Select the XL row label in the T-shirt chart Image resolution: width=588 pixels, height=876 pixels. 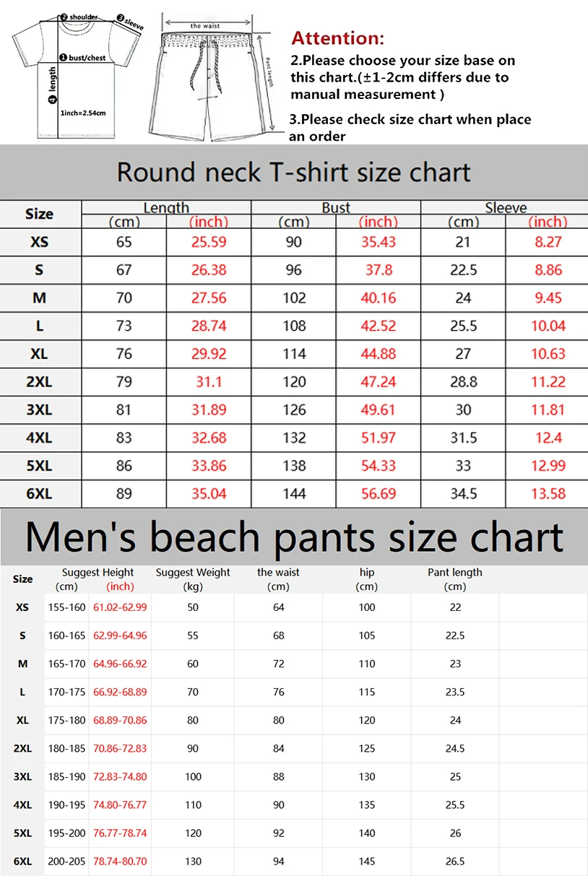[40, 354]
